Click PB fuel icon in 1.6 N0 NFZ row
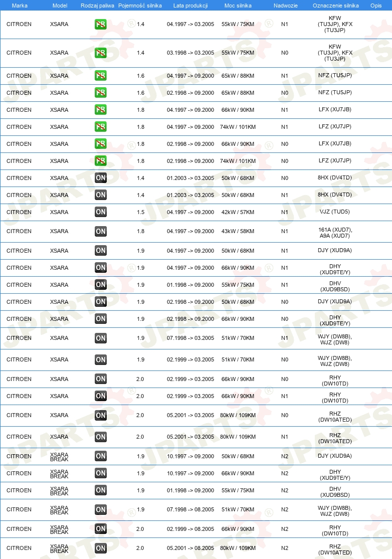 (x=100, y=93)
